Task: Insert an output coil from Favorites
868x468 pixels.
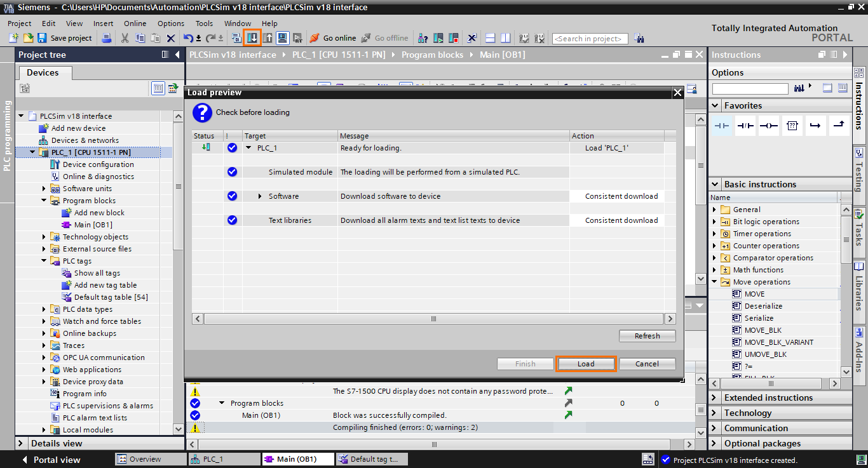Action: click(x=768, y=126)
